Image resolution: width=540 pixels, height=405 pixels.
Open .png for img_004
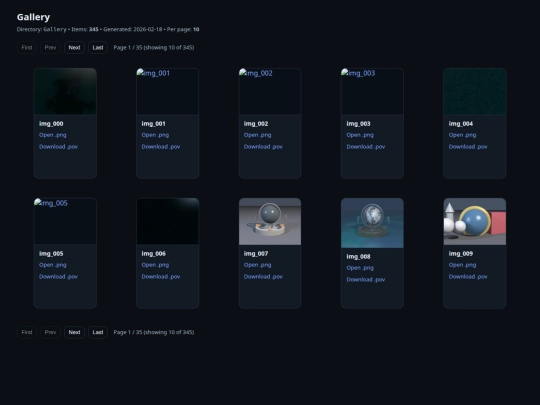[x=462, y=135]
